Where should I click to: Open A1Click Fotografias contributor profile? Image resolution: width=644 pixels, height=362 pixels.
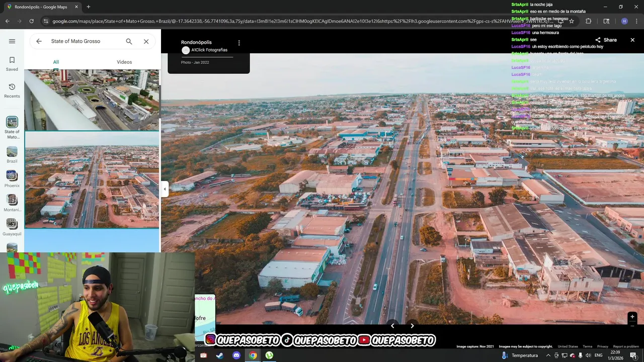point(205,50)
